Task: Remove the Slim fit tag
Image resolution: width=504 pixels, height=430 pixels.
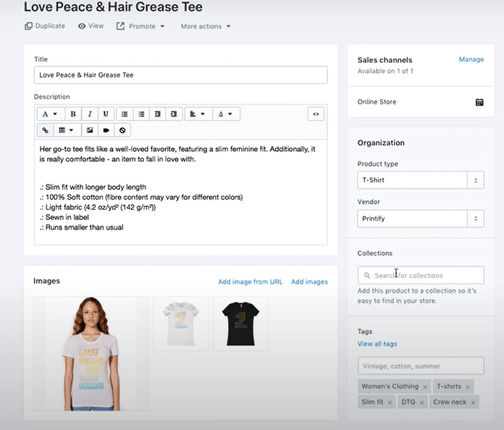Action: tap(389, 402)
